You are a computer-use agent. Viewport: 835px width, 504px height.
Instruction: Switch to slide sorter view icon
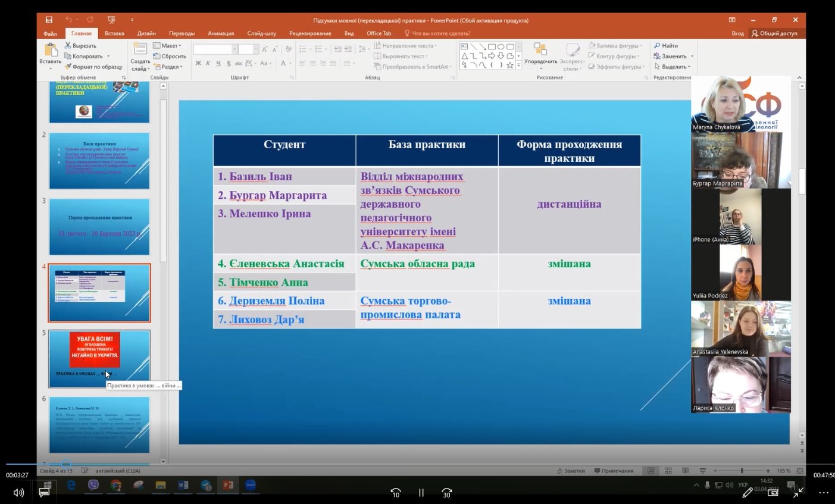[668, 471]
